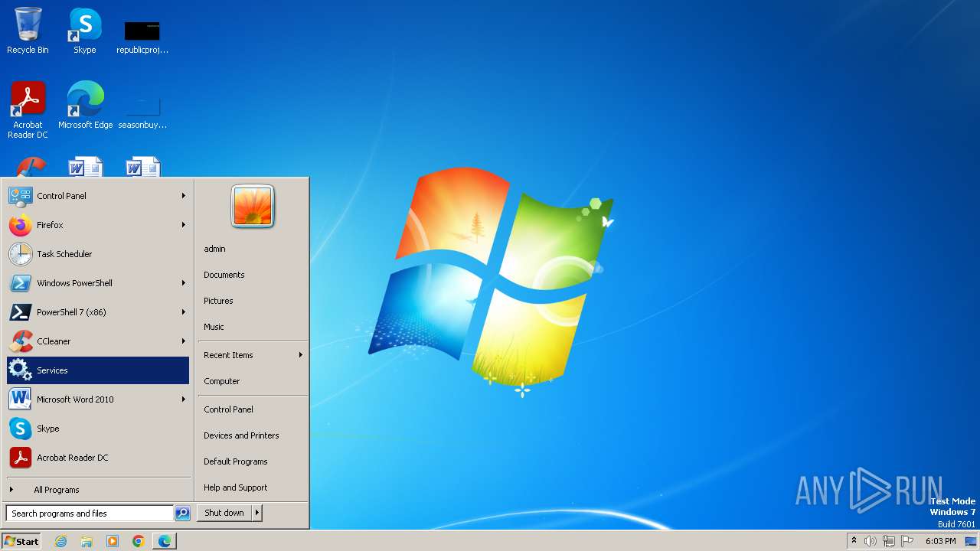
Task: Click the volume speaker tray icon
Action: click(871, 541)
